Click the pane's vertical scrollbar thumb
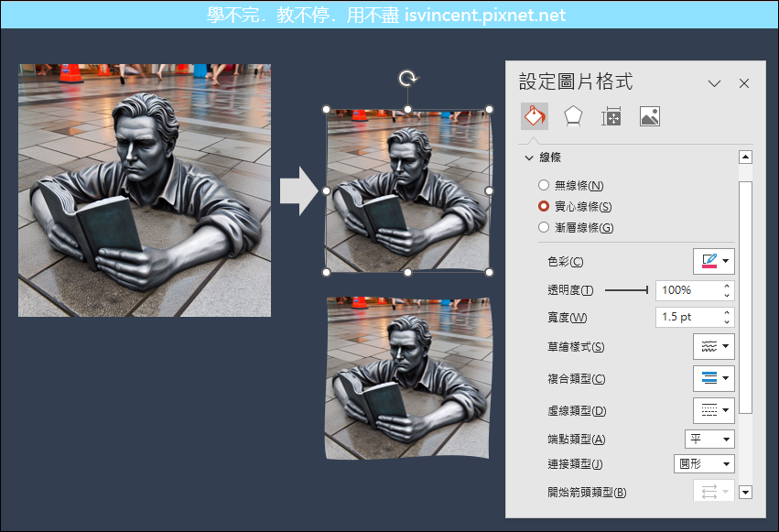This screenshot has width=779, height=532. [745, 297]
